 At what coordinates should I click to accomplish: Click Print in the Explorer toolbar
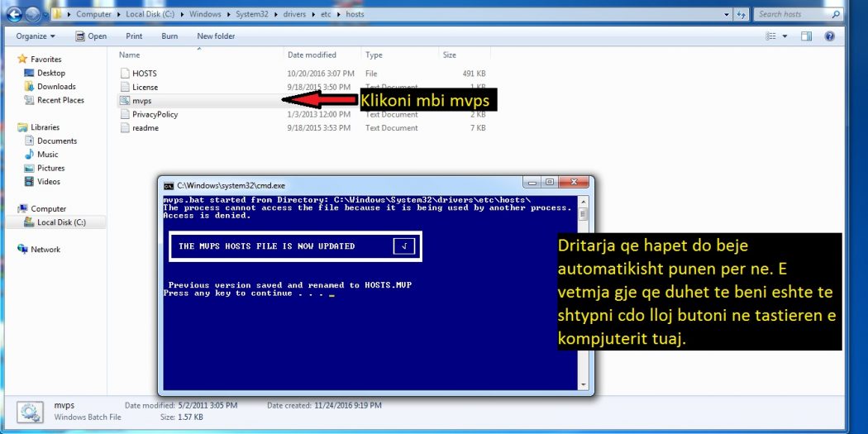(x=134, y=36)
